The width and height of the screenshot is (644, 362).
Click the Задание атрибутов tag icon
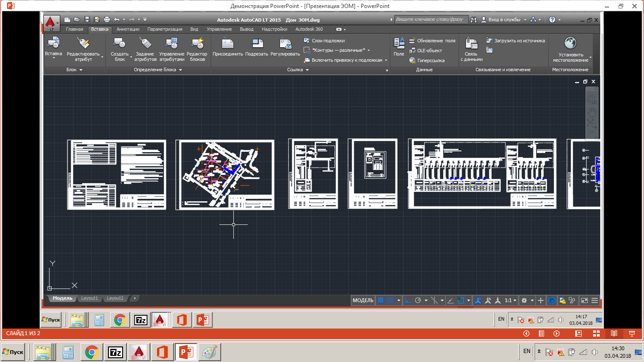click(x=145, y=44)
